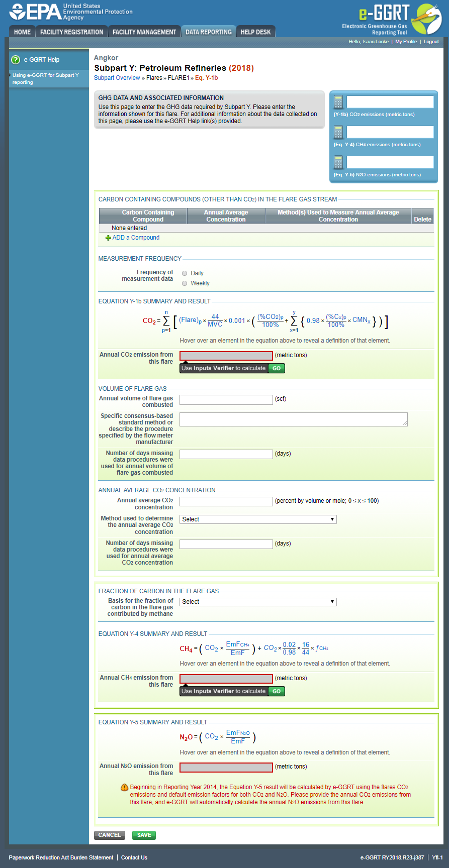Click ADD a Compound link

tap(136, 238)
